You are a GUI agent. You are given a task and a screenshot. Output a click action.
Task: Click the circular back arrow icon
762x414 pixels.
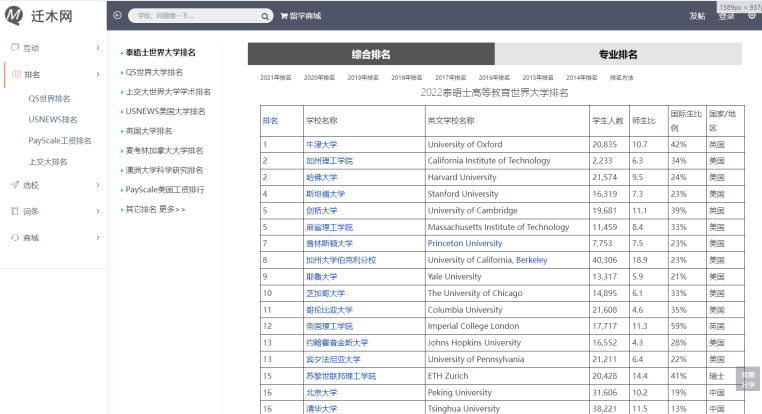pos(117,16)
